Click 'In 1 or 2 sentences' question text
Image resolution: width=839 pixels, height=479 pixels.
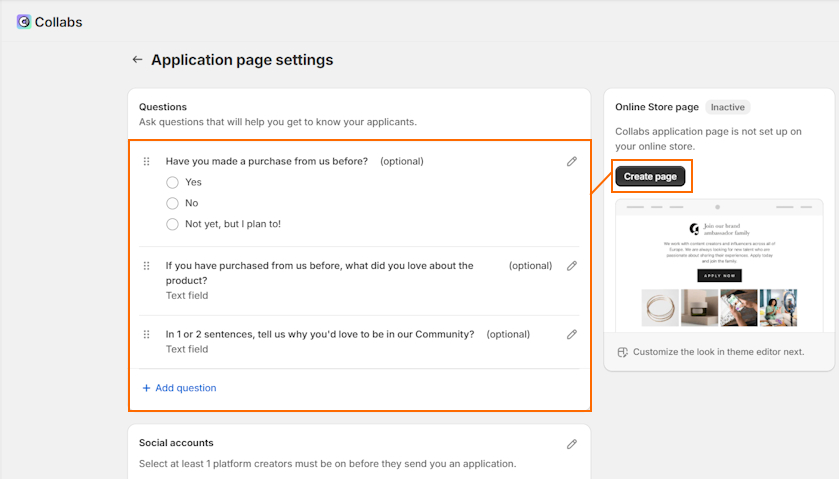[319, 334]
